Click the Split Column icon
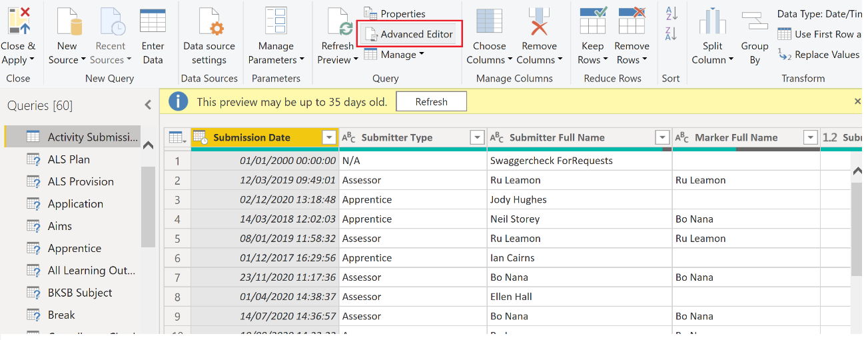This screenshot has height=340, width=868. [x=712, y=21]
